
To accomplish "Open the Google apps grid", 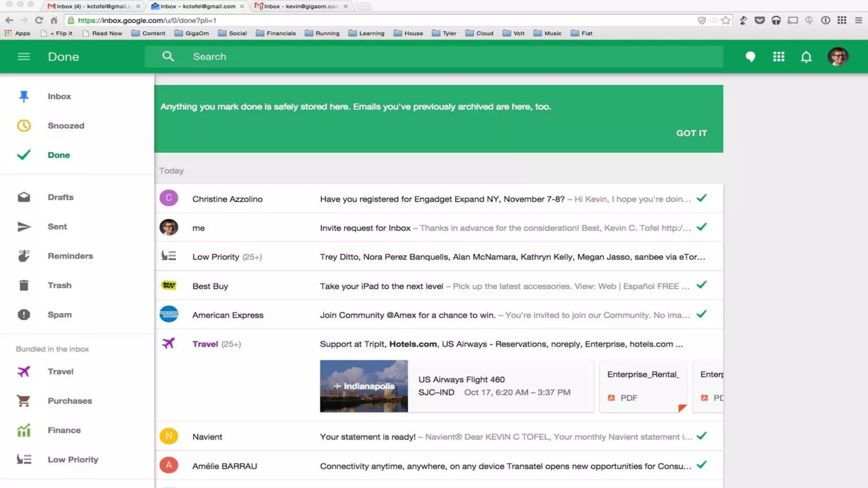I will point(779,57).
